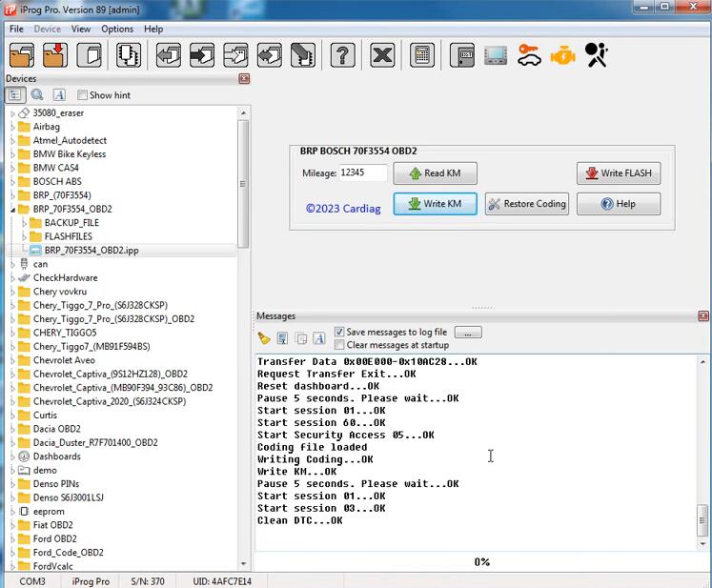This screenshot has height=588, width=712.
Task: Click the car key immobilizer icon
Action: coord(529,55)
